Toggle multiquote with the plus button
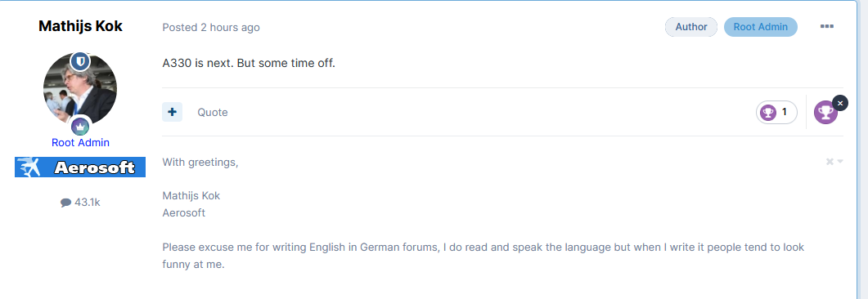Screen dimensions: 868x299 172,112
